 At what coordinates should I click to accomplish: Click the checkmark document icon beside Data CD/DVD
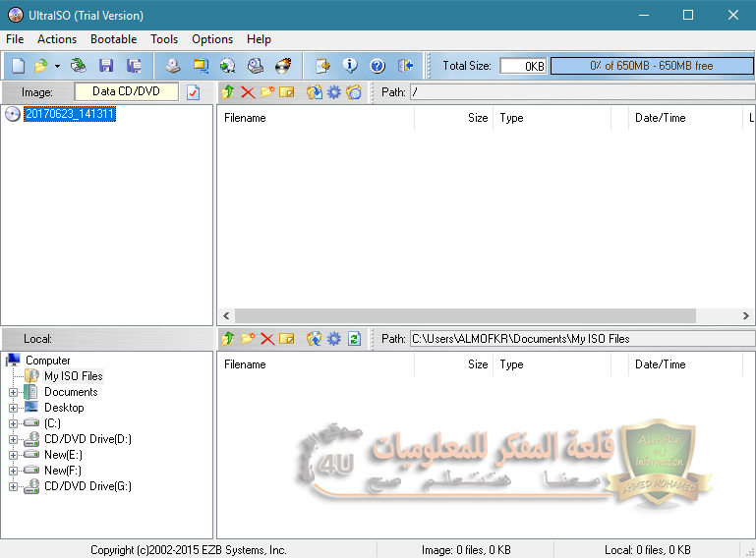click(194, 92)
